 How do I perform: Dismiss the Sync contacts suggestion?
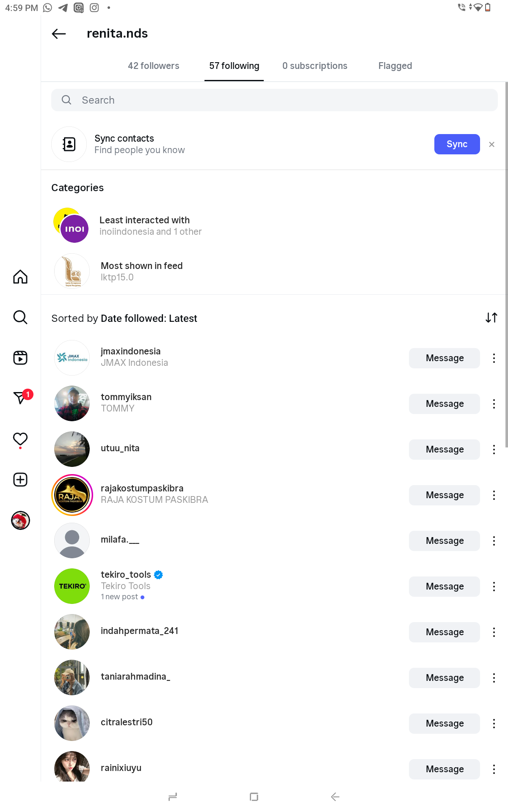tap(491, 144)
